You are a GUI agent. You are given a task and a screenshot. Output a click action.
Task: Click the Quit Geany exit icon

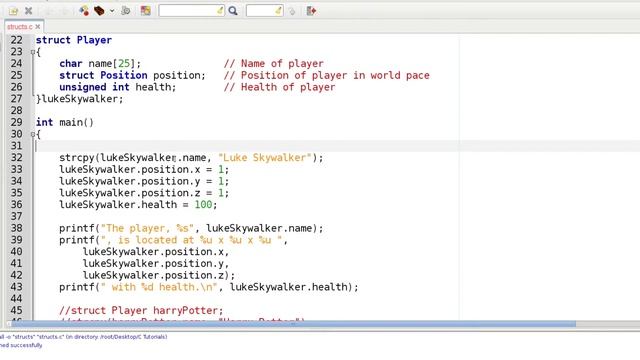(311, 11)
